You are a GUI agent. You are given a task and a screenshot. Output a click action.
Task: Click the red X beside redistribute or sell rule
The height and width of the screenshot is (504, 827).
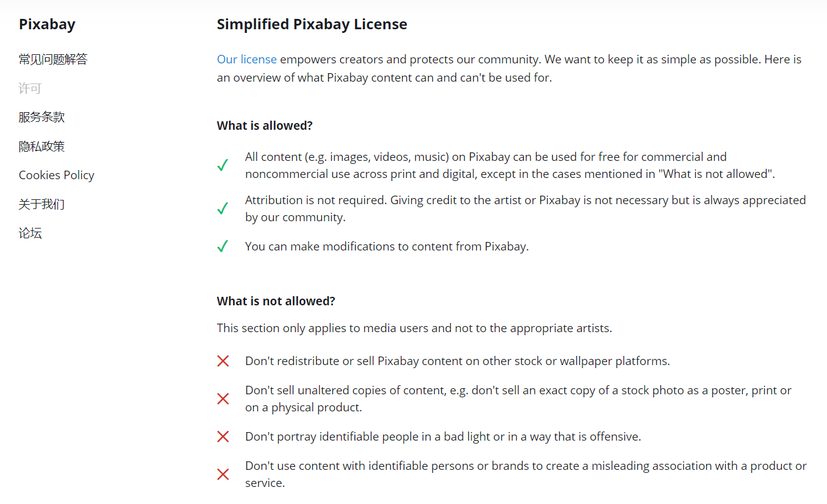[x=223, y=361]
